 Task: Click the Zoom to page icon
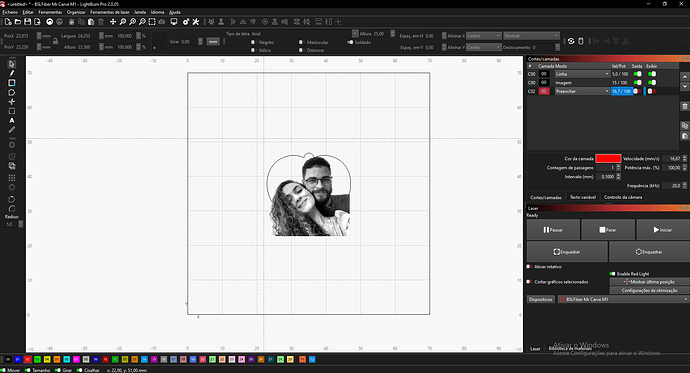[123, 22]
